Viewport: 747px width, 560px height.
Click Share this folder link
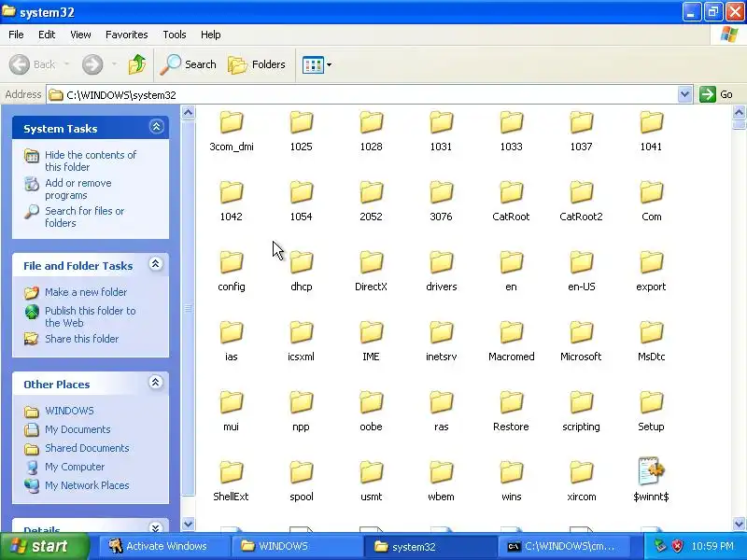click(81, 339)
